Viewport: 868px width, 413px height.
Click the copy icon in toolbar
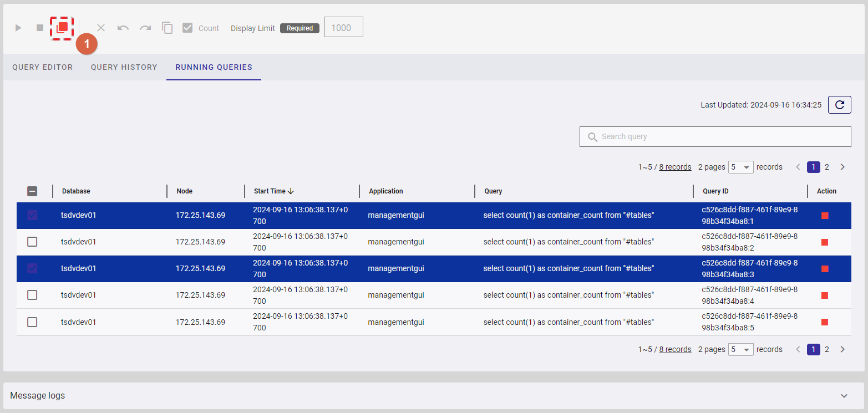coord(167,28)
